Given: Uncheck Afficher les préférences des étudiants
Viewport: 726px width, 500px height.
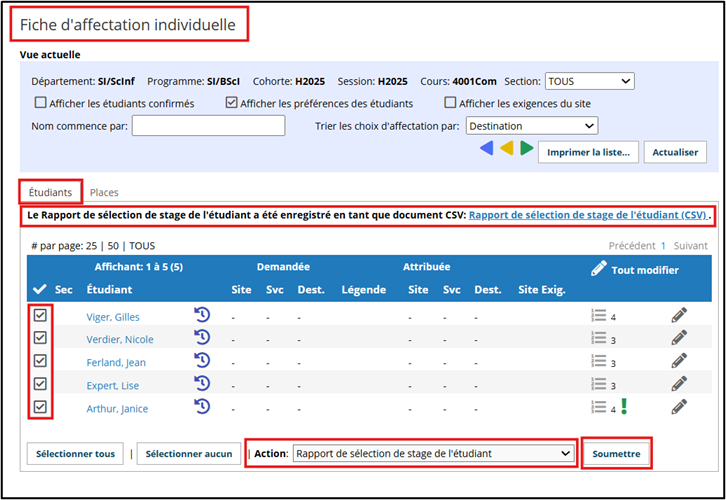Looking at the screenshot, I should [x=232, y=102].
